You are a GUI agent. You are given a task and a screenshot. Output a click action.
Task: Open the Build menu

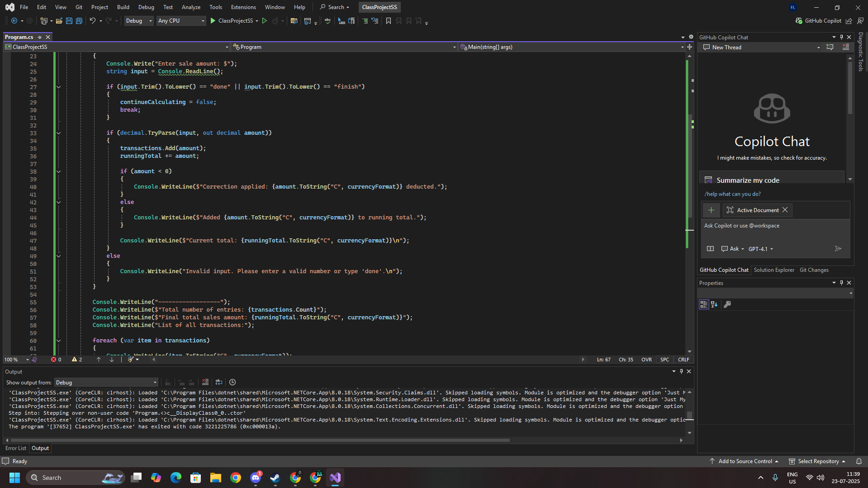pos(123,7)
